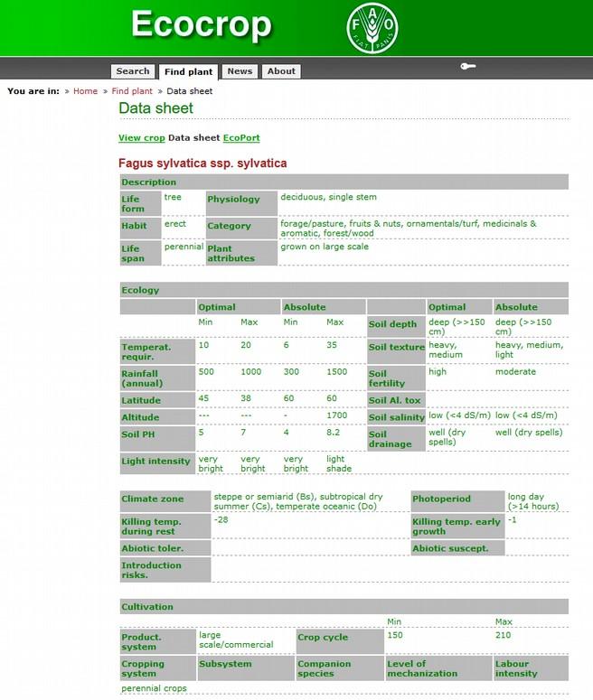Open the EcoPort link
The width and height of the screenshot is (593, 700).
241,138
